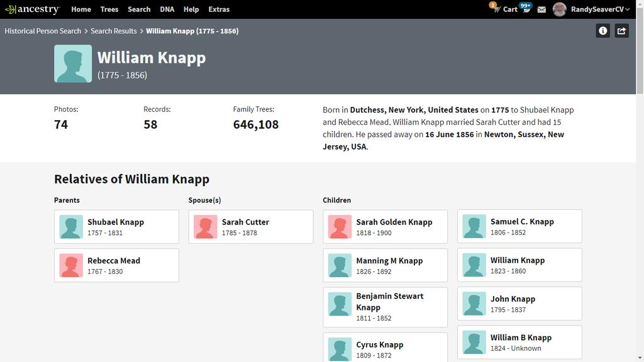This screenshot has height=362, width=644.
Task: Click the '(1775 - 1856)' lifespan text
Action: [122, 75]
